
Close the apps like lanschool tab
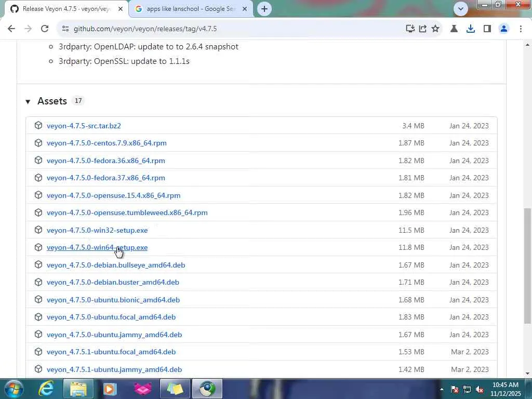(245, 9)
